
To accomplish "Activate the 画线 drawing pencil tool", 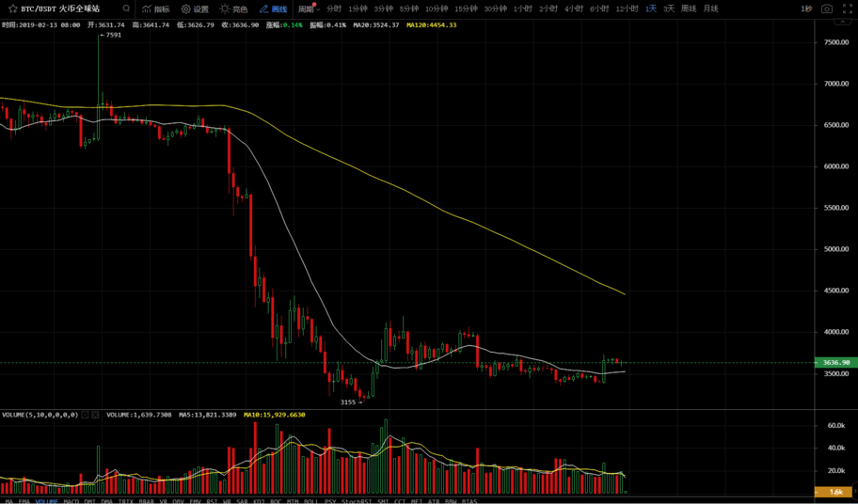I will (x=273, y=8).
